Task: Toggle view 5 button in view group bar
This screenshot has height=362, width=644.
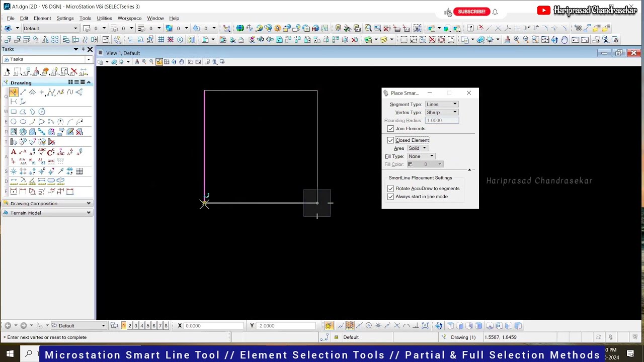Action: click(x=148, y=326)
